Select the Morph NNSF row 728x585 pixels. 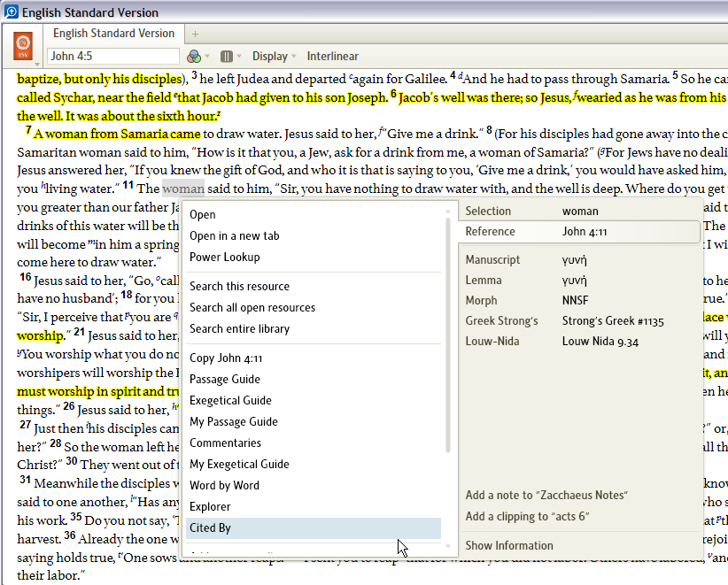(x=580, y=301)
